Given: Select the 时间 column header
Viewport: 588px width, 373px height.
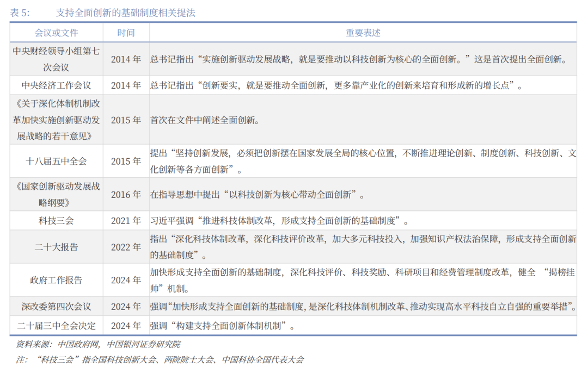Looking at the screenshot, I should (x=126, y=33).
